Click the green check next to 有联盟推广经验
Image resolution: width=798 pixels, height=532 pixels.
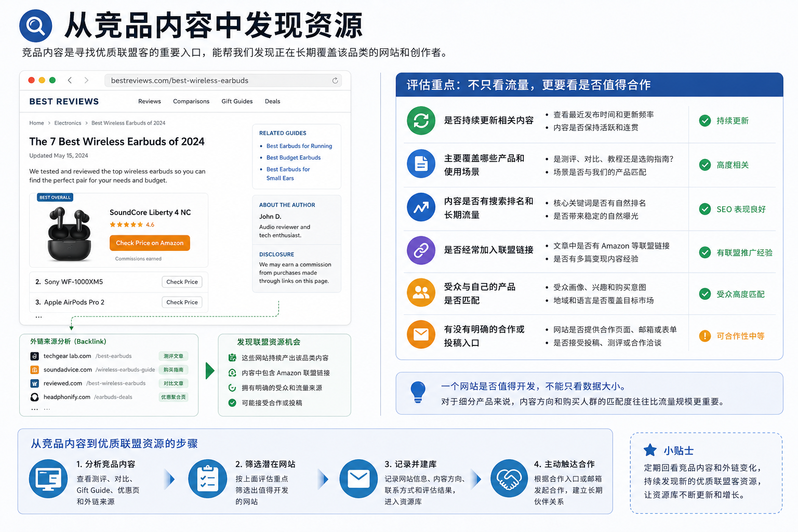coord(705,252)
